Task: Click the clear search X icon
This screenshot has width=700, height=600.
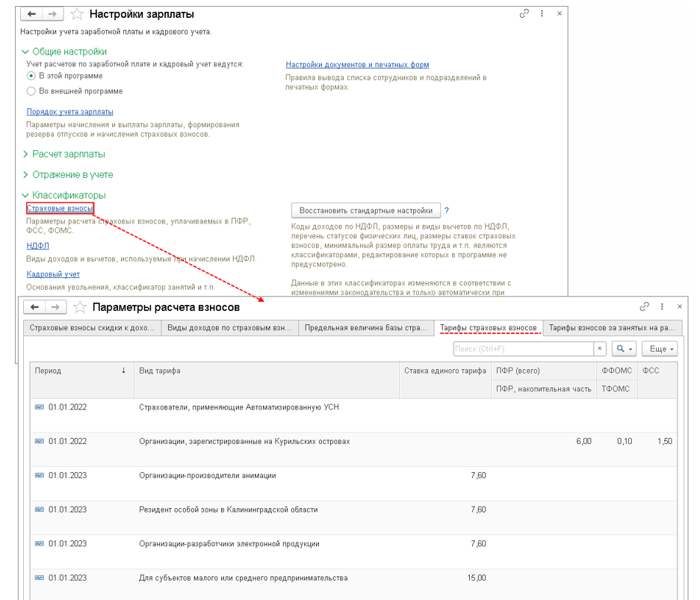Action: tap(599, 349)
